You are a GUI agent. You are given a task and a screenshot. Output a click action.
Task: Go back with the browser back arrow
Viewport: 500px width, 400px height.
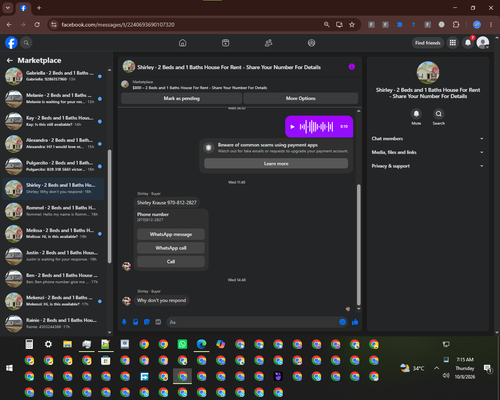tap(9, 25)
